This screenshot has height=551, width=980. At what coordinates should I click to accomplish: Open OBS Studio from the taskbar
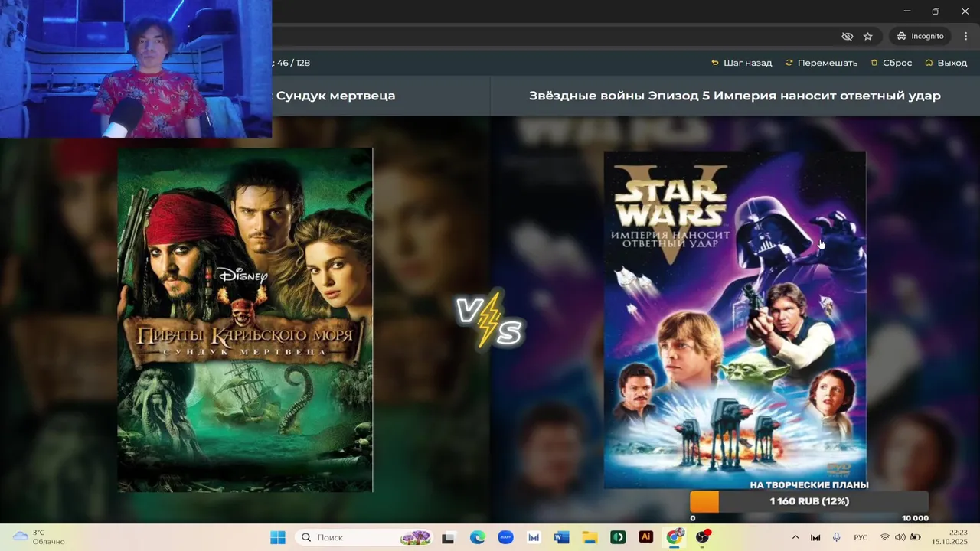[x=703, y=537]
